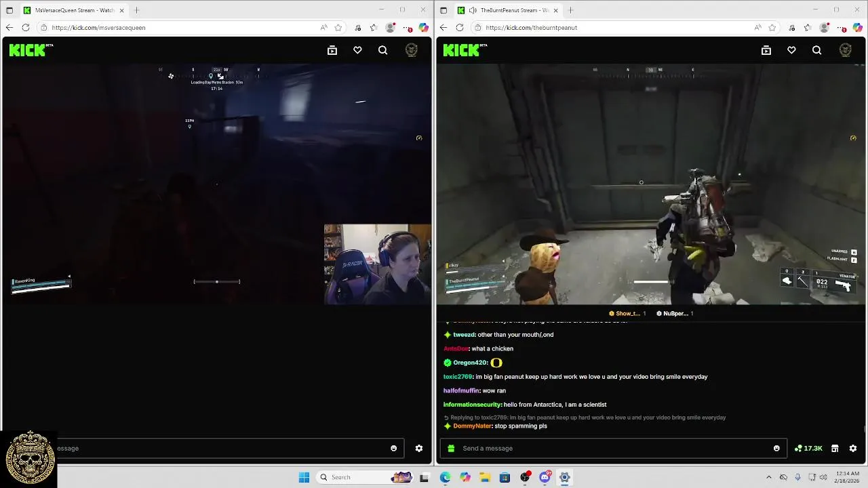Open toxic2769's username in chat
The image size is (868, 488).
pos(458,377)
